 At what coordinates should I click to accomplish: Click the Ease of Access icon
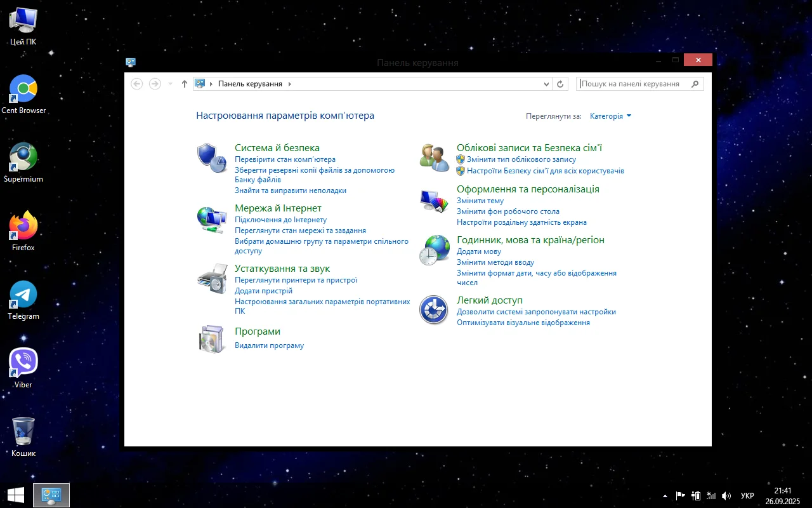(x=434, y=310)
